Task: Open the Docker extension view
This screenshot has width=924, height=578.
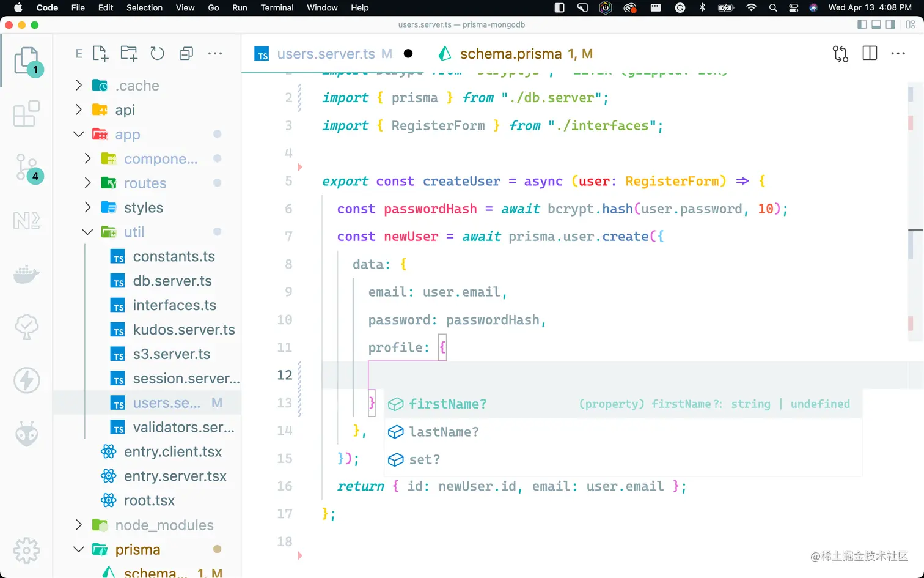Action: click(26, 274)
